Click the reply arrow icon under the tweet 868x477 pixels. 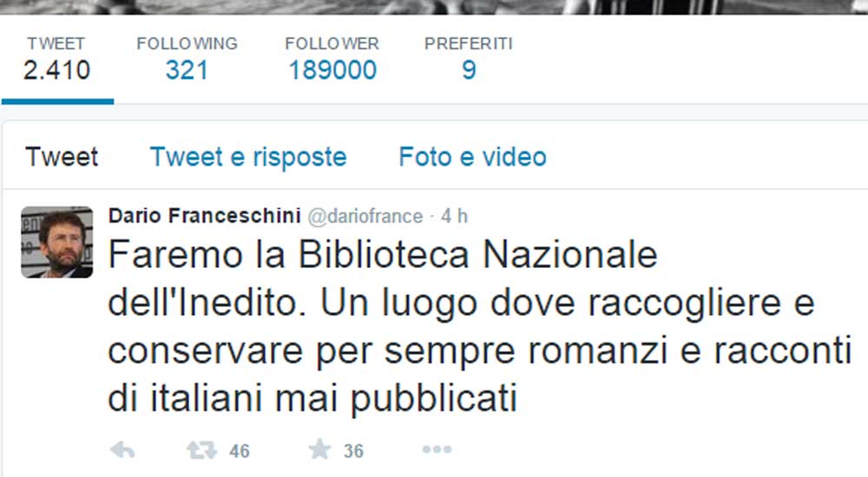123,450
